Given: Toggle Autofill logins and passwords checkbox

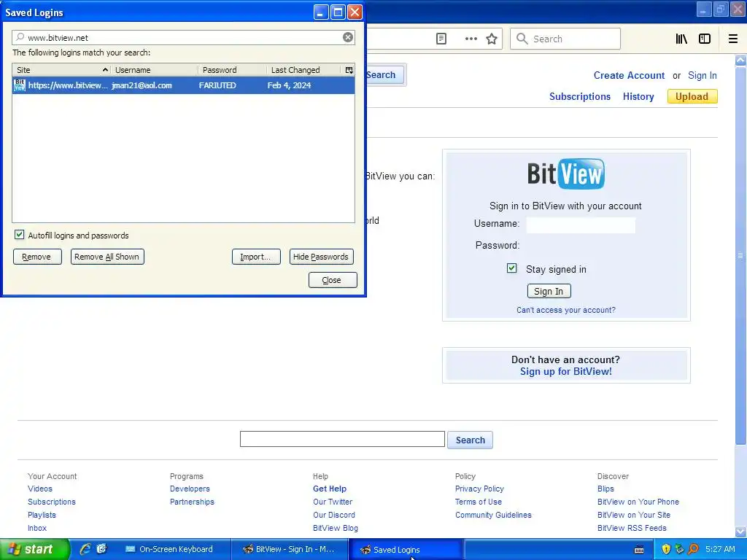Looking at the screenshot, I should click(x=19, y=234).
